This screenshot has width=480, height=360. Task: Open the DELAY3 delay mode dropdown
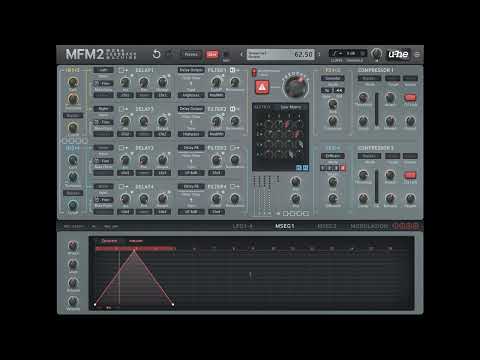tap(191, 148)
